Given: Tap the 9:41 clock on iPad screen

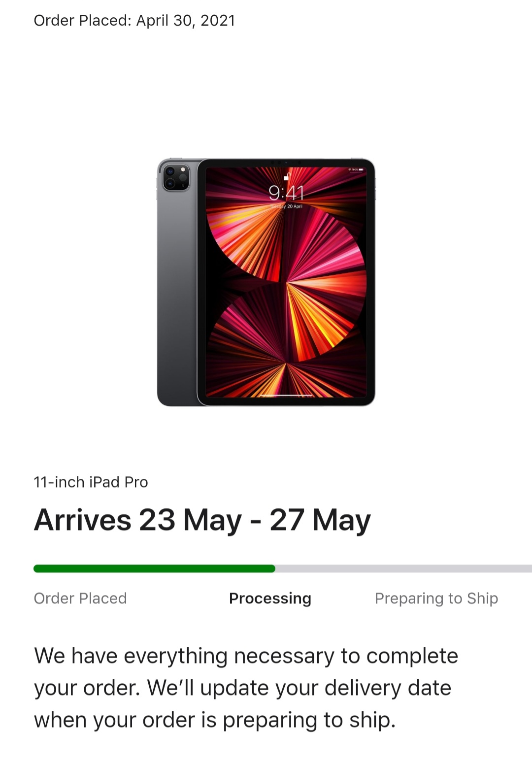Looking at the screenshot, I should tap(286, 193).
